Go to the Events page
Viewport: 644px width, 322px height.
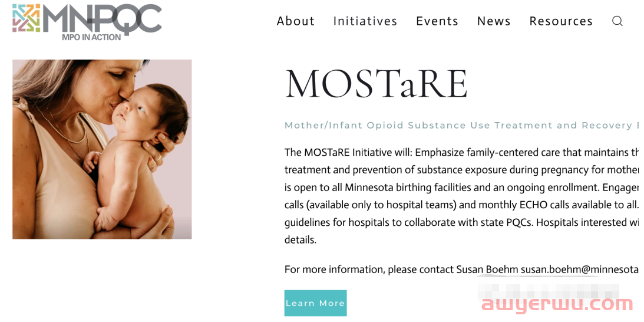click(x=437, y=21)
